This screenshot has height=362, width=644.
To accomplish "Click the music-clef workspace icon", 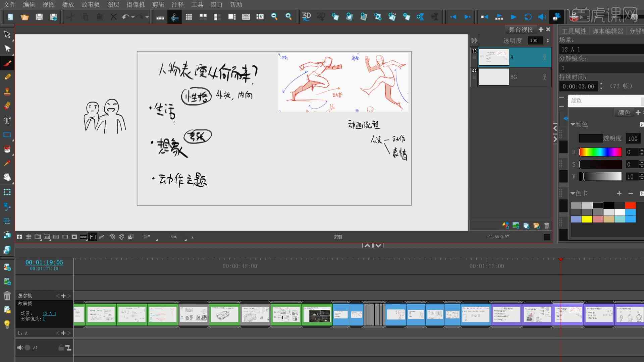I will [174, 17].
